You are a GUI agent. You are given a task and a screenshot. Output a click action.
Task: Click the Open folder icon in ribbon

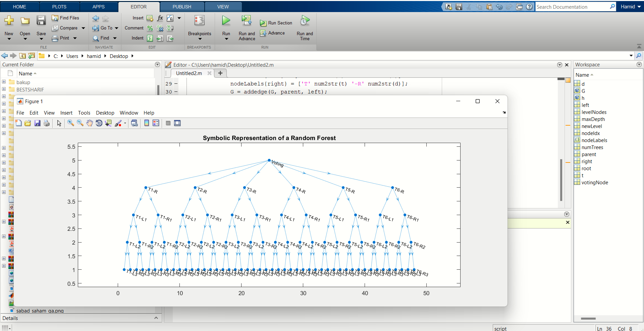pyautogui.click(x=25, y=21)
